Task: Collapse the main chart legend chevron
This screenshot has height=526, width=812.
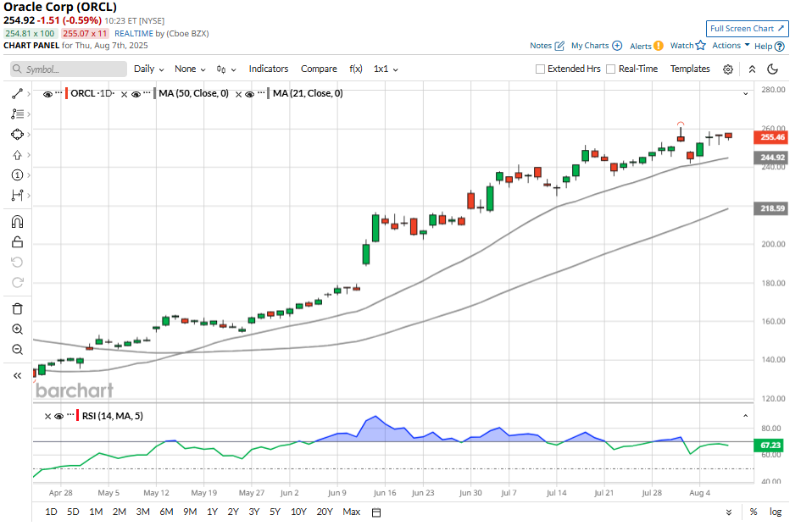Action: [x=746, y=94]
